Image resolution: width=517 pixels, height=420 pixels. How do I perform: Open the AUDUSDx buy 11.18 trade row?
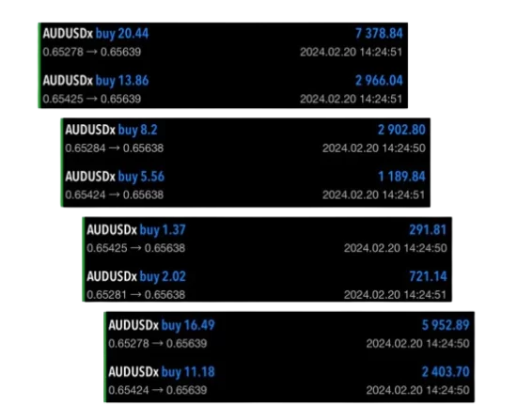[290, 381]
